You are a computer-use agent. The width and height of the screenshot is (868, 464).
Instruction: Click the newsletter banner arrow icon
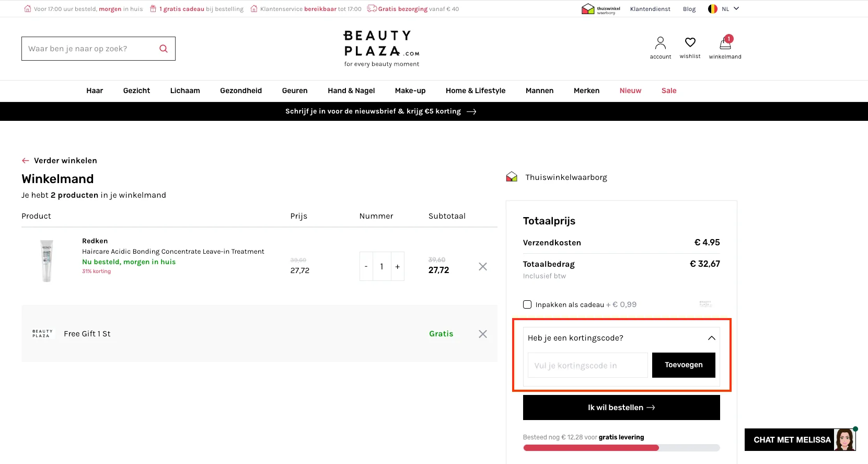coord(471,111)
